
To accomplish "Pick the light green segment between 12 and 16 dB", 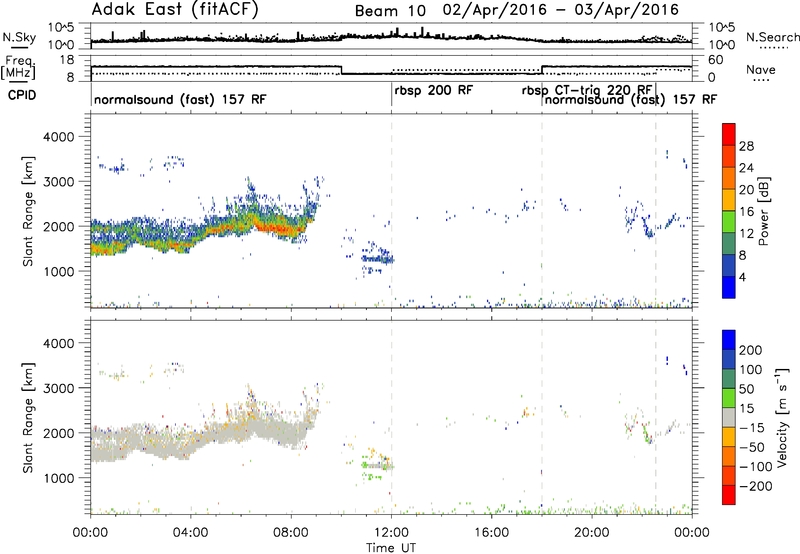I will point(729,222).
